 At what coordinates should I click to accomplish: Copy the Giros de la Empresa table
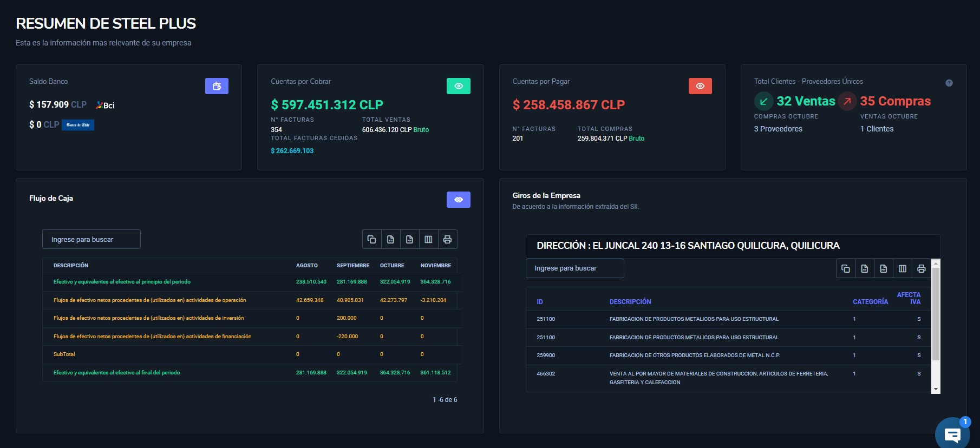(x=846, y=268)
